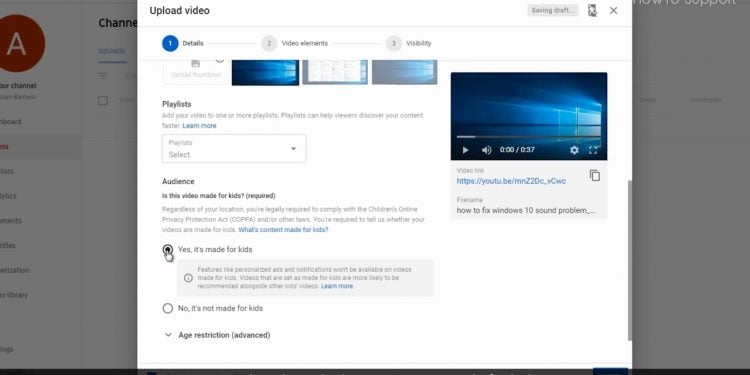
Task: Click the send feedback icon beside Saving draft
Action: coord(592,11)
